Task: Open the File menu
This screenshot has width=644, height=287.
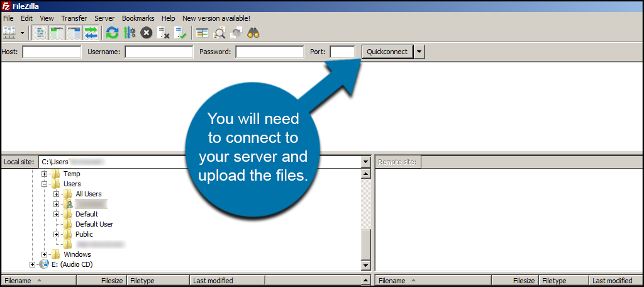Action: coord(8,18)
